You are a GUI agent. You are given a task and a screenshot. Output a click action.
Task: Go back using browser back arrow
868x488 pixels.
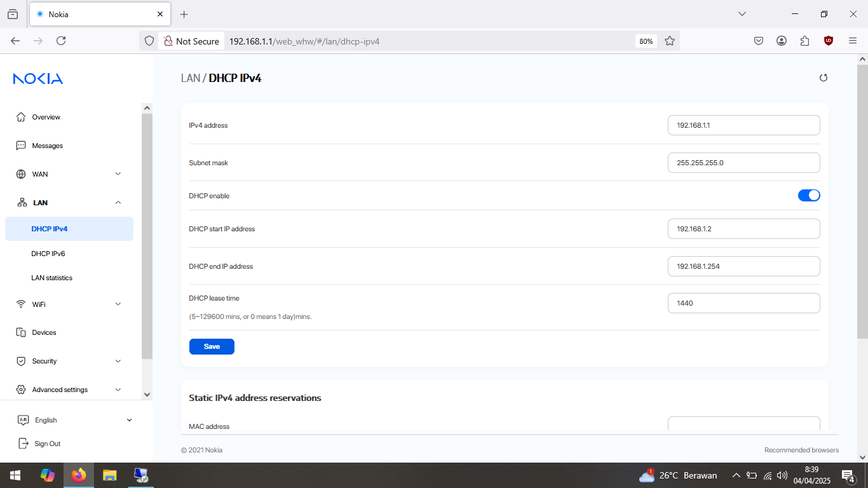(x=15, y=41)
